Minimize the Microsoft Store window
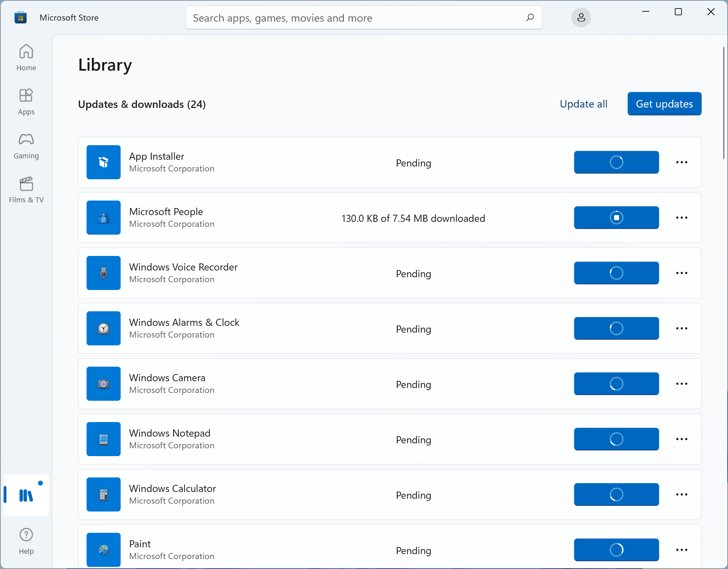Viewport: 728px width, 569px height. tap(646, 12)
